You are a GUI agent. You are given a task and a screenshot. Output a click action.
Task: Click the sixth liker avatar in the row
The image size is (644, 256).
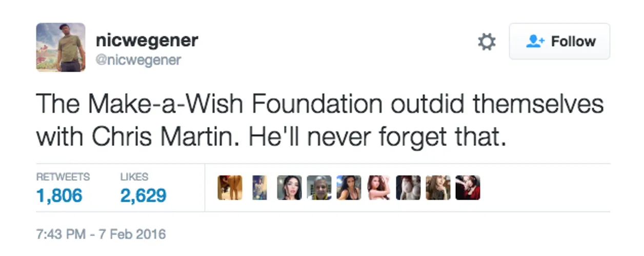[x=378, y=187]
